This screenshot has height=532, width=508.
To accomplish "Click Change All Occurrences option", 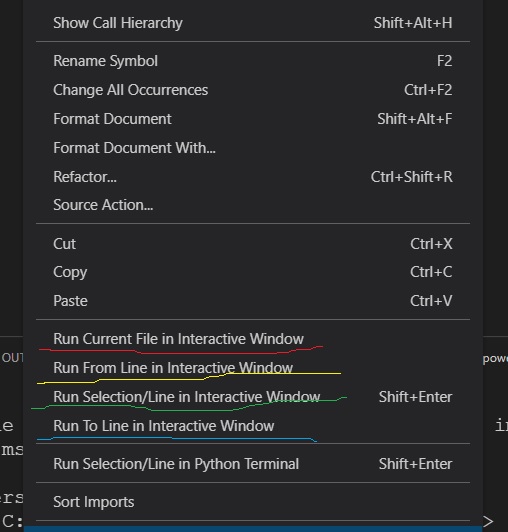I will tap(253, 90).
